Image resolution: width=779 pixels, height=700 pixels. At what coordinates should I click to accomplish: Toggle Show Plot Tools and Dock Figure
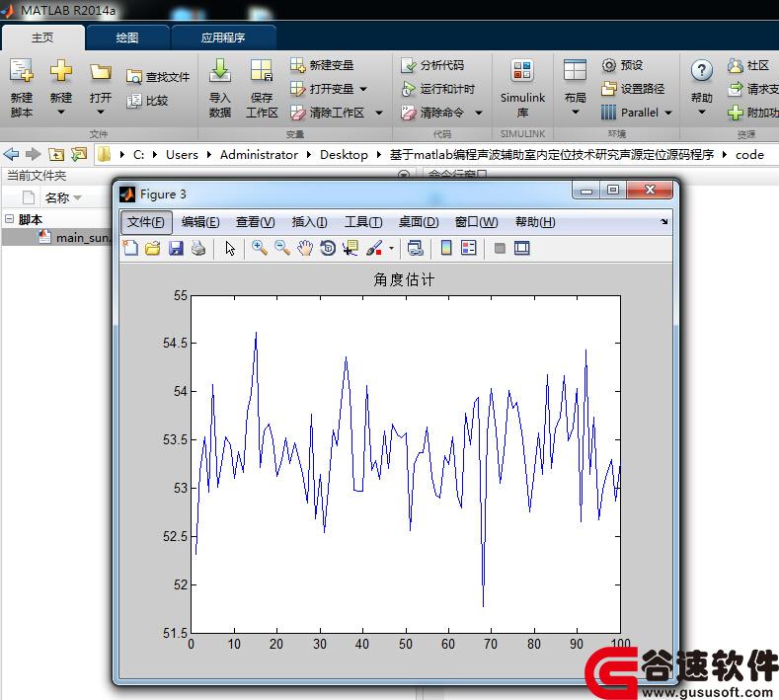click(x=521, y=248)
